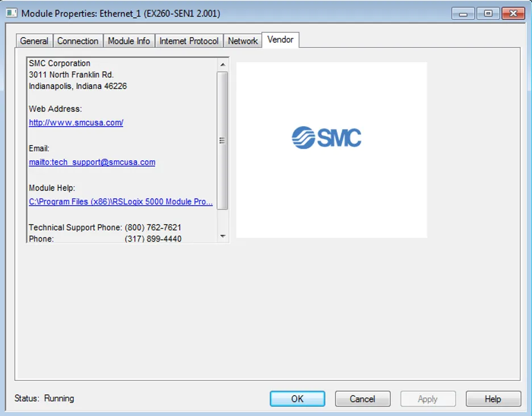The width and height of the screenshot is (532, 416).
Task: Click '3011 North Franklin Rd.' address line
Action: pos(71,74)
